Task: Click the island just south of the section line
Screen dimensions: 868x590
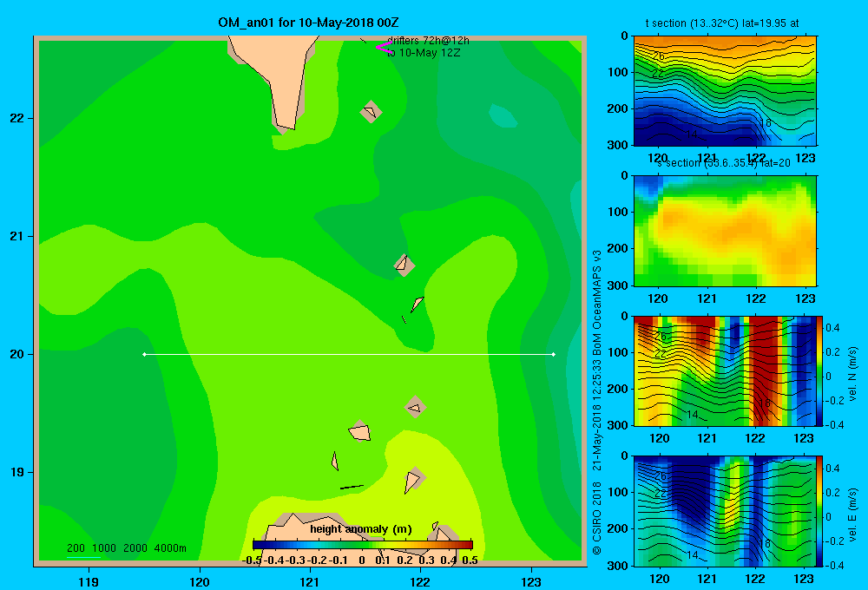Action: pyautogui.click(x=415, y=407)
